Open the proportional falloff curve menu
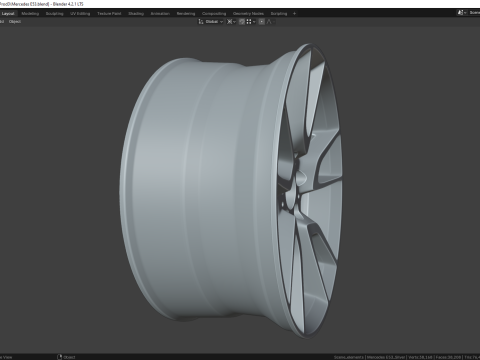The height and width of the screenshot is (360, 480). pos(270,22)
